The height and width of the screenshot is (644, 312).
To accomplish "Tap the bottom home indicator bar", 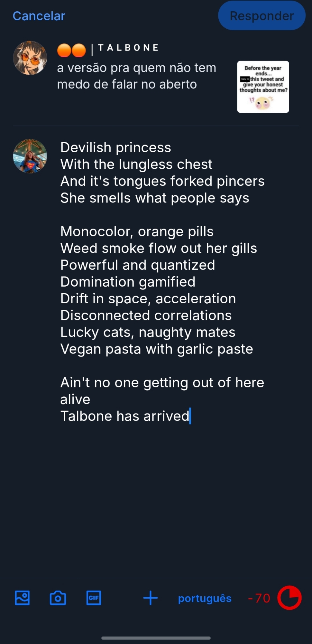I will 156,638.
